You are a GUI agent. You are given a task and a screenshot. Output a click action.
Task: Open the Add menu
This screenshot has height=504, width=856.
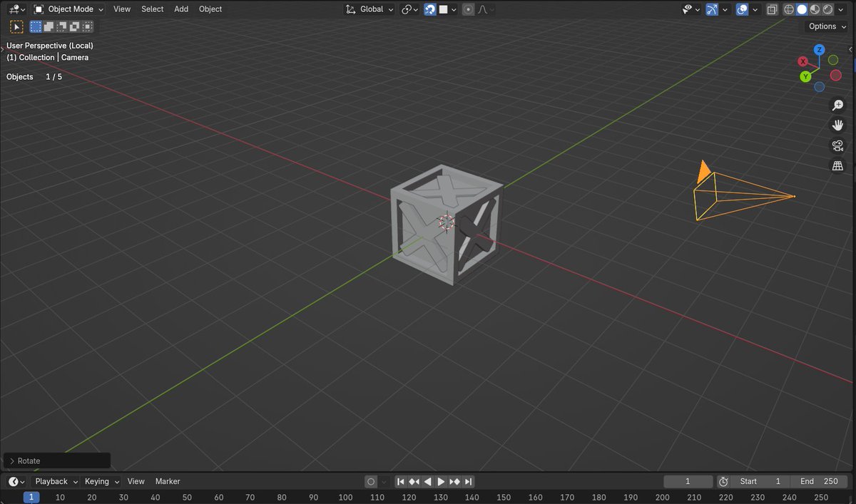coord(181,9)
